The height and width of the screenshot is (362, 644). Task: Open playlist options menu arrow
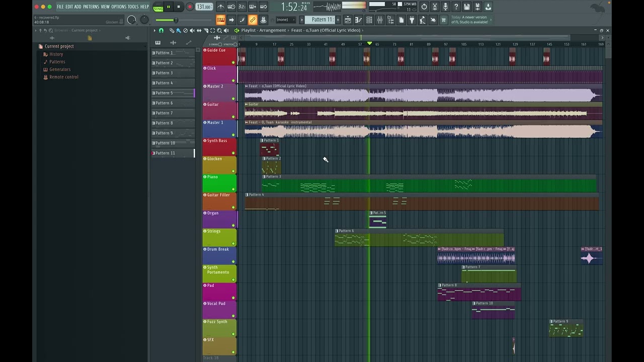click(154, 30)
